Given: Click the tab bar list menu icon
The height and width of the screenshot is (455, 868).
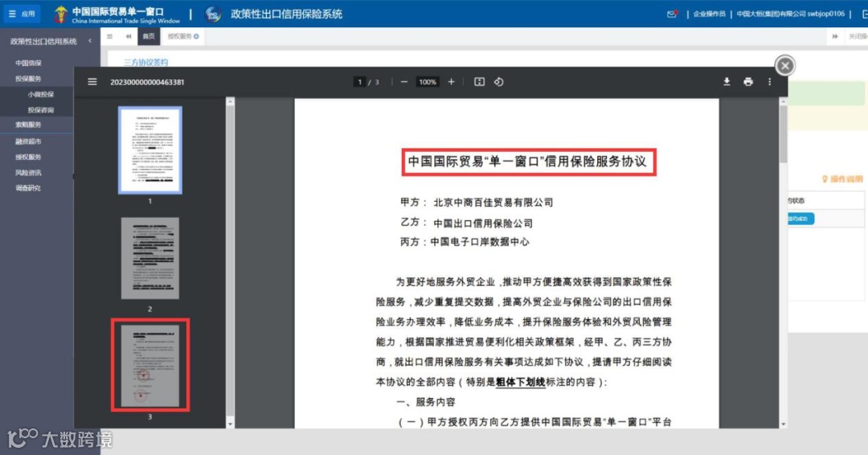Looking at the screenshot, I should tap(109, 36).
